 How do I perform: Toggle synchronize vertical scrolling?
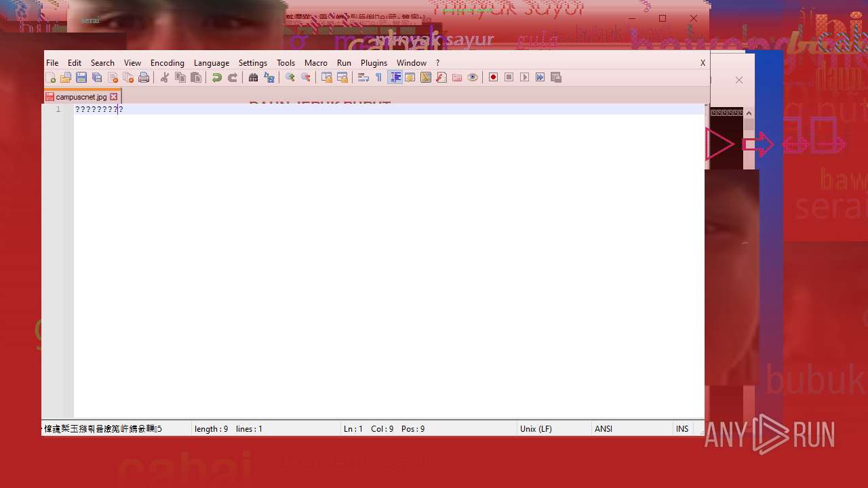326,77
